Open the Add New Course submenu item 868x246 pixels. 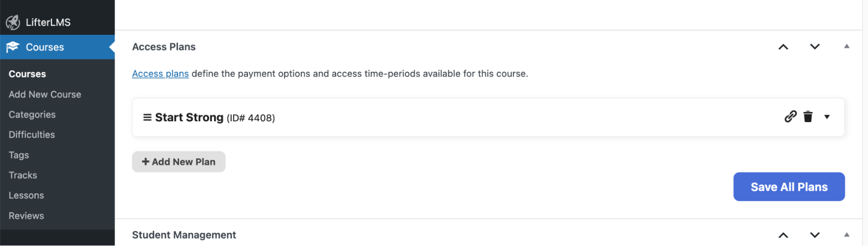pos(45,94)
